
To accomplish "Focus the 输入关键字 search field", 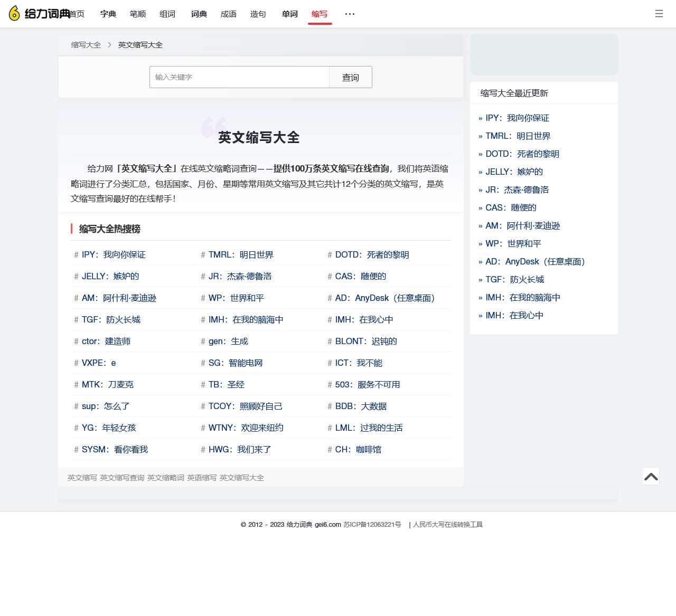I will [x=239, y=78].
